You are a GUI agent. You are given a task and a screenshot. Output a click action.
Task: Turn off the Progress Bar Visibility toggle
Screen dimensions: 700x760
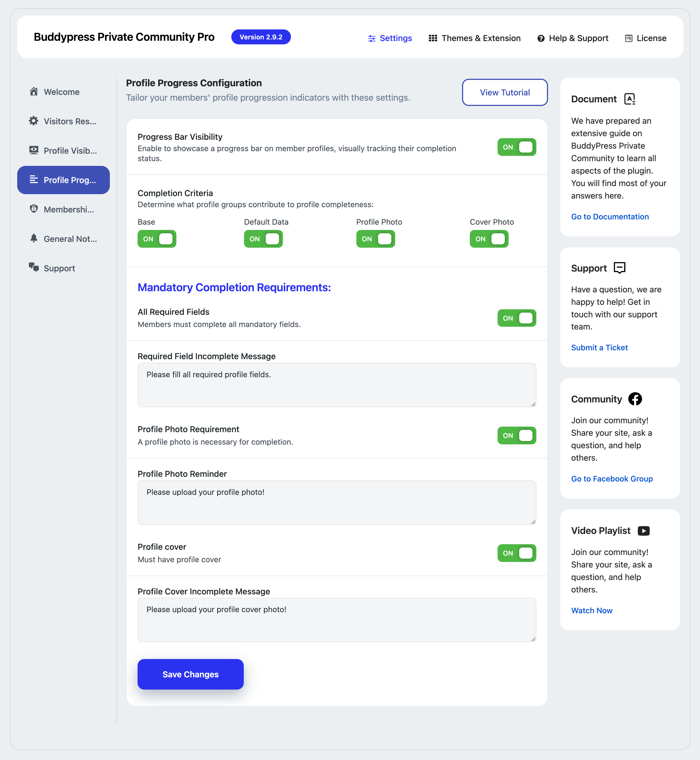coord(517,147)
